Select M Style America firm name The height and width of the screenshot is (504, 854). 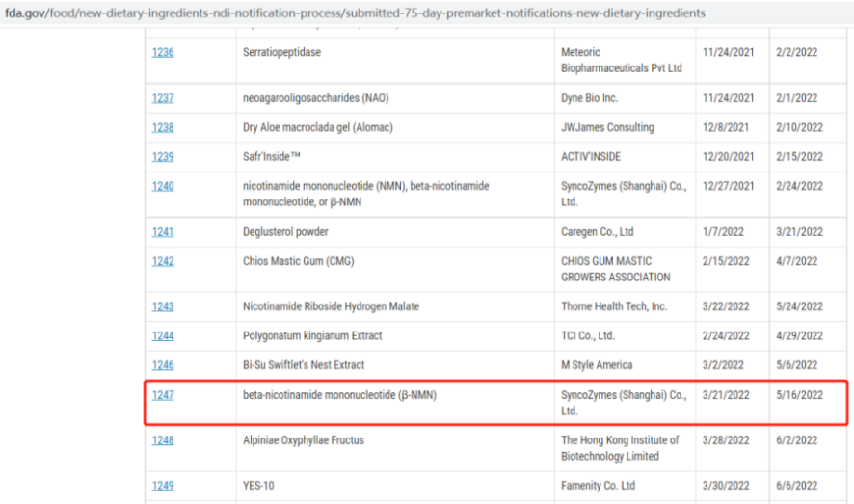click(597, 365)
